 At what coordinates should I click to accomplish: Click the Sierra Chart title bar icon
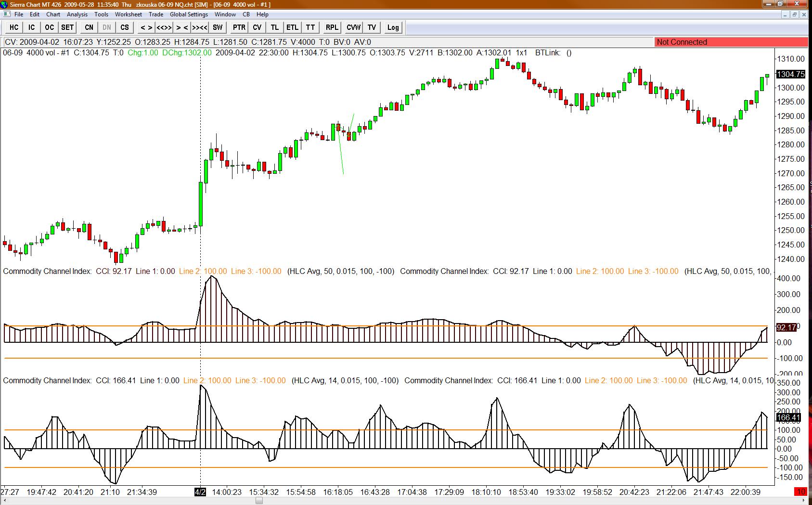5,4
